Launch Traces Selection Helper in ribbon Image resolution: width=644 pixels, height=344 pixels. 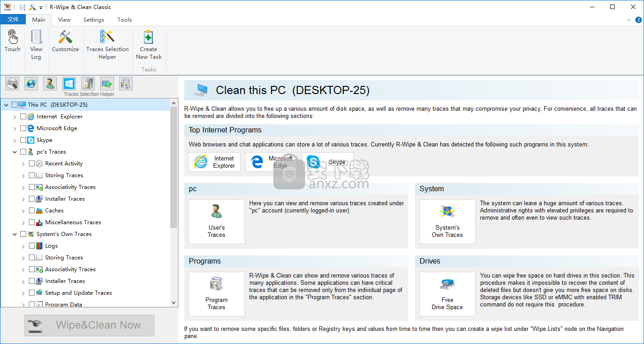coord(107,45)
